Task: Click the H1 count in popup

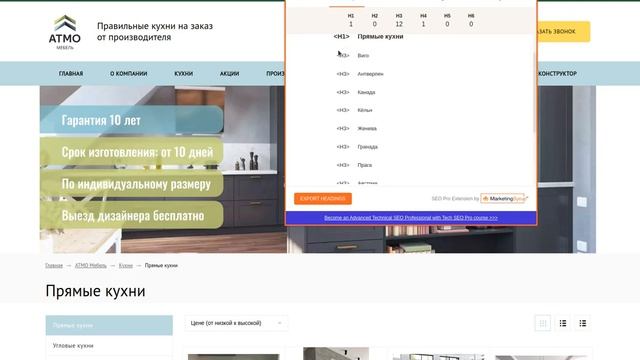Action: pyautogui.click(x=351, y=24)
